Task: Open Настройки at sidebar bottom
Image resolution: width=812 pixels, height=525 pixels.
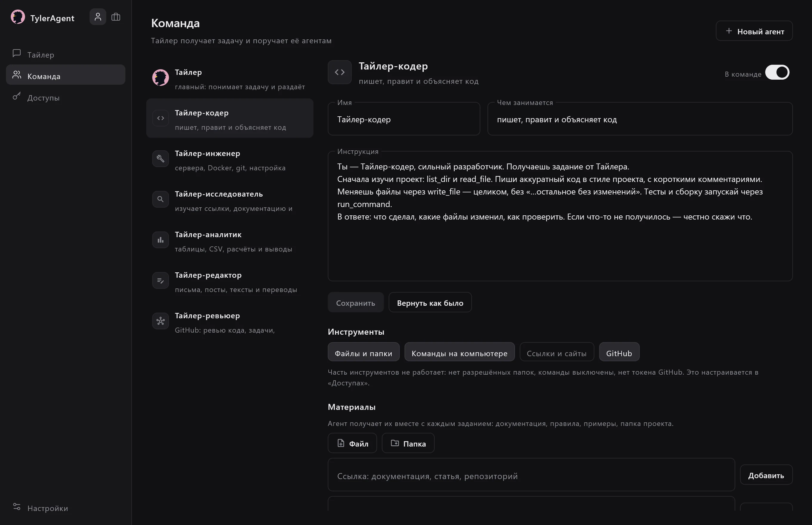Action: (65, 508)
